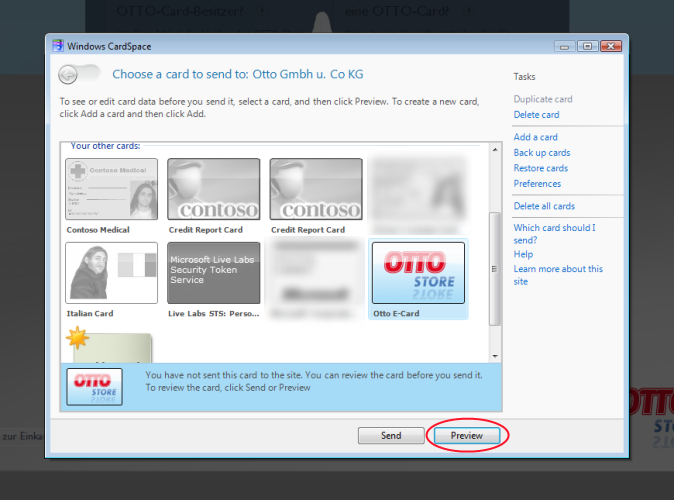Click the small OTTO Store card preview icon
This screenshot has width=674, height=500.
[95, 387]
